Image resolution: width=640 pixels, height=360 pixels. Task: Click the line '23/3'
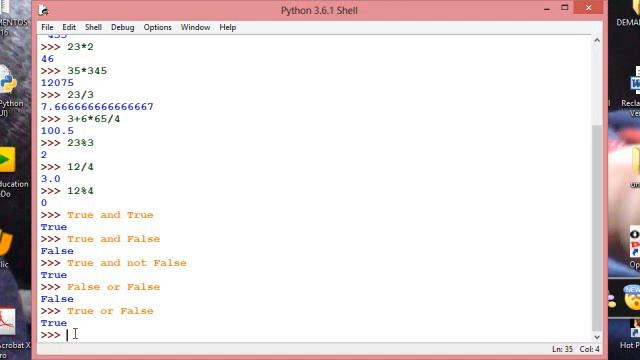coord(80,95)
